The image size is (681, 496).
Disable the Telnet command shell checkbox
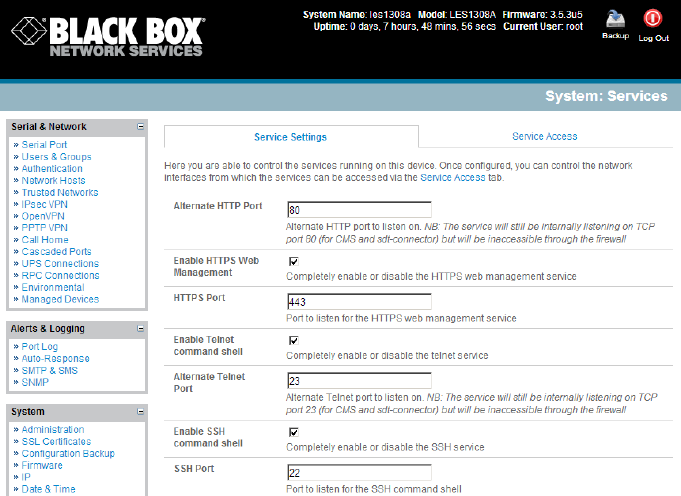click(x=293, y=341)
